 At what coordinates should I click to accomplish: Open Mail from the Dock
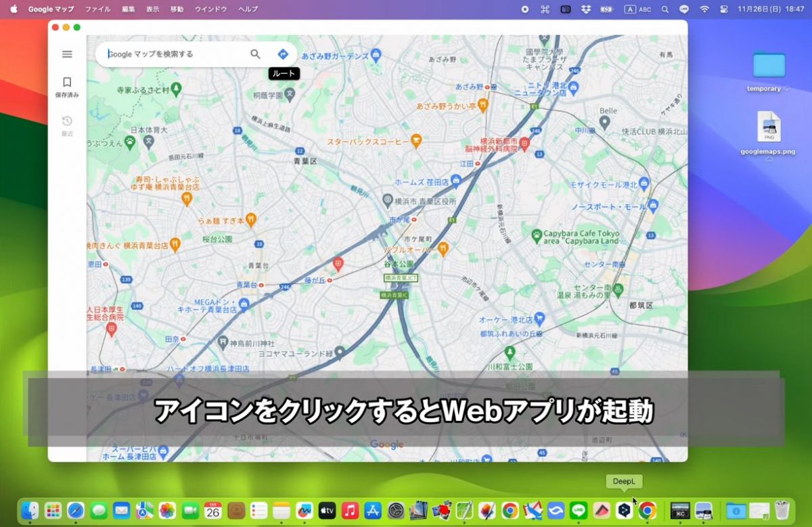(122, 510)
